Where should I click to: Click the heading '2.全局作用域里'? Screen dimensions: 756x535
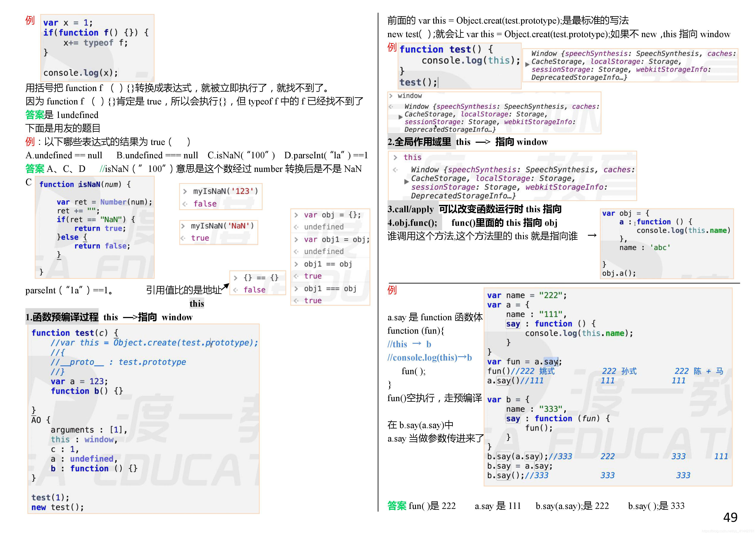pyautogui.click(x=419, y=142)
